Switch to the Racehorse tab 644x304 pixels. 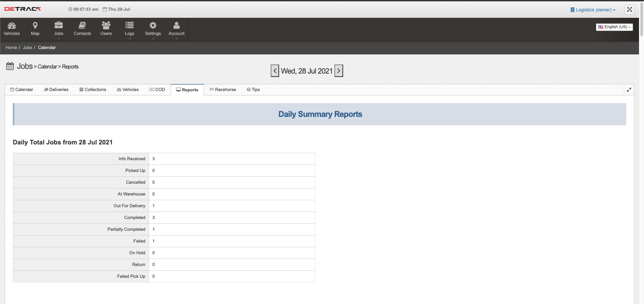[x=223, y=90]
